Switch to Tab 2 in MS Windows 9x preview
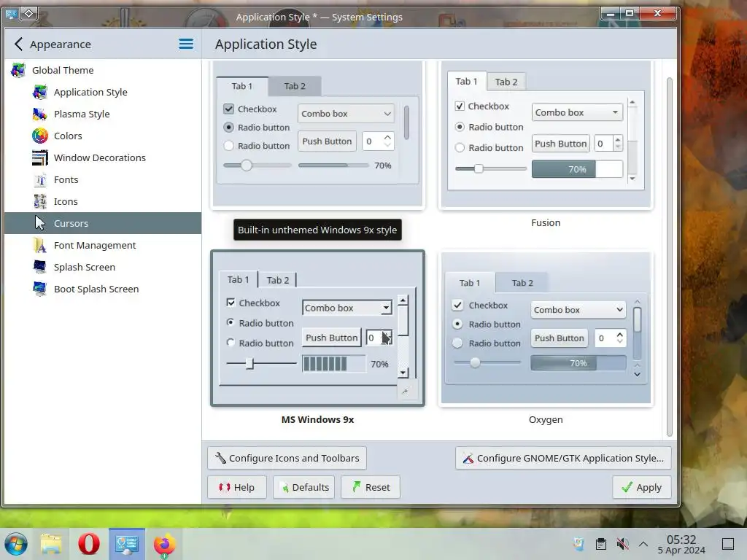The width and height of the screenshot is (747, 560). click(278, 280)
